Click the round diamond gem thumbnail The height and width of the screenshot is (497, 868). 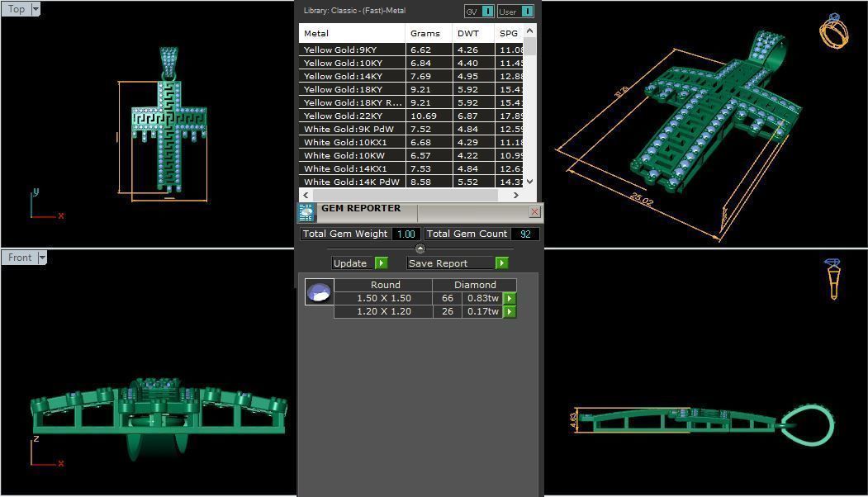(x=320, y=291)
